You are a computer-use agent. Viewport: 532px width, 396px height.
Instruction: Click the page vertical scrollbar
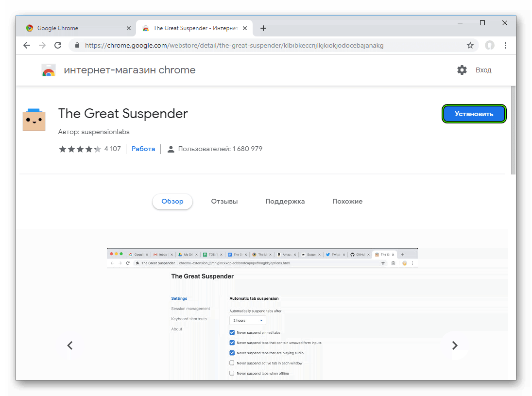point(513,130)
